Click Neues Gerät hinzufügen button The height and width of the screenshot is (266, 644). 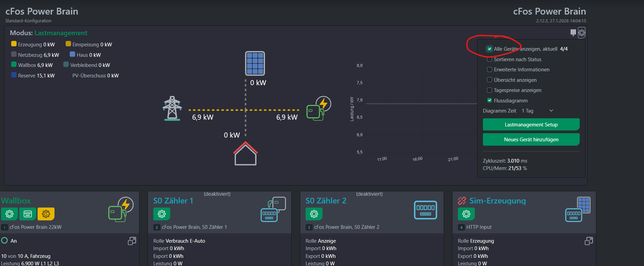point(531,140)
